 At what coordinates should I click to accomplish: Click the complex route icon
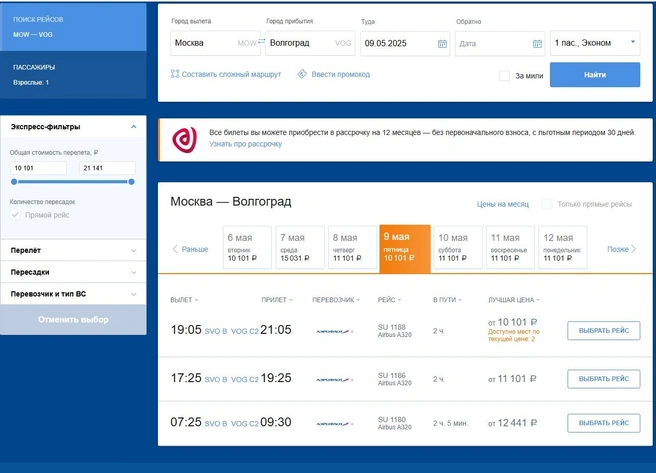(x=175, y=74)
